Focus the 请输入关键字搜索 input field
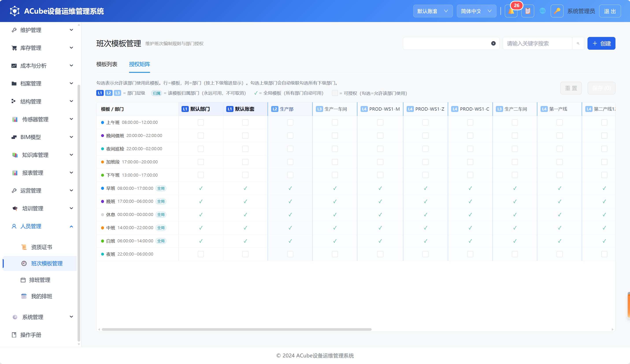 (537, 44)
